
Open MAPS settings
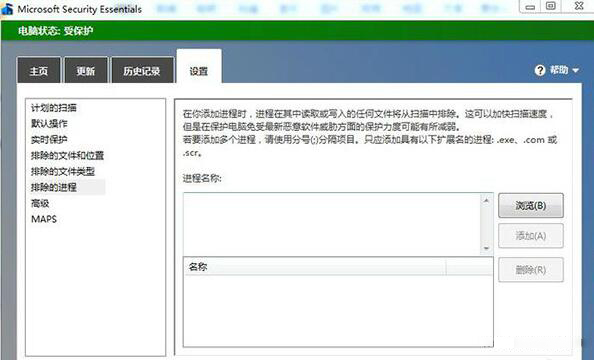point(44,219)
